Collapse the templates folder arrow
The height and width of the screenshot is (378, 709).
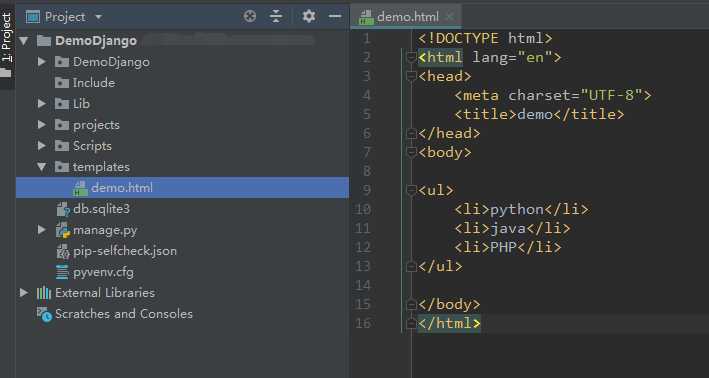(x=42, y=167)
